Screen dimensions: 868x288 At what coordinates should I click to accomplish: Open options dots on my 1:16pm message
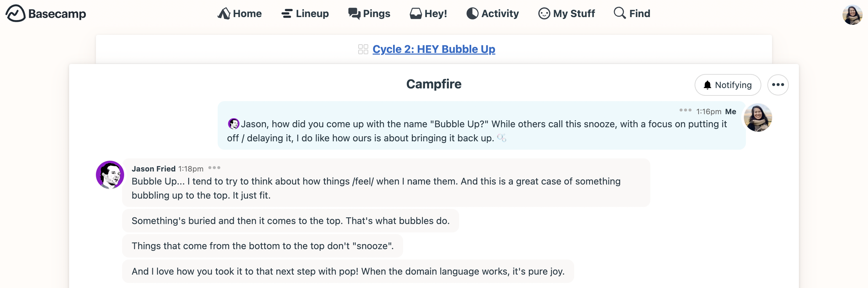[x=685, y=111]
